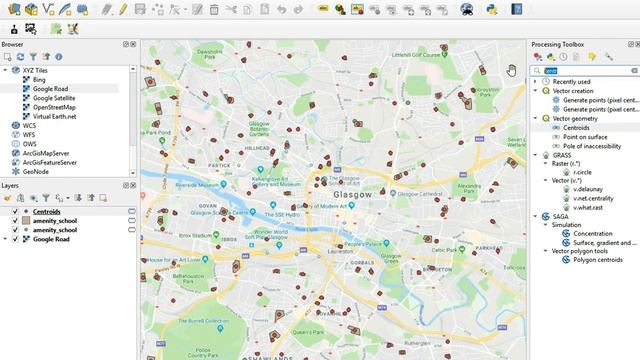
Task: Open Pole of inaccessibility algorithm
Action: click(592, 146)
